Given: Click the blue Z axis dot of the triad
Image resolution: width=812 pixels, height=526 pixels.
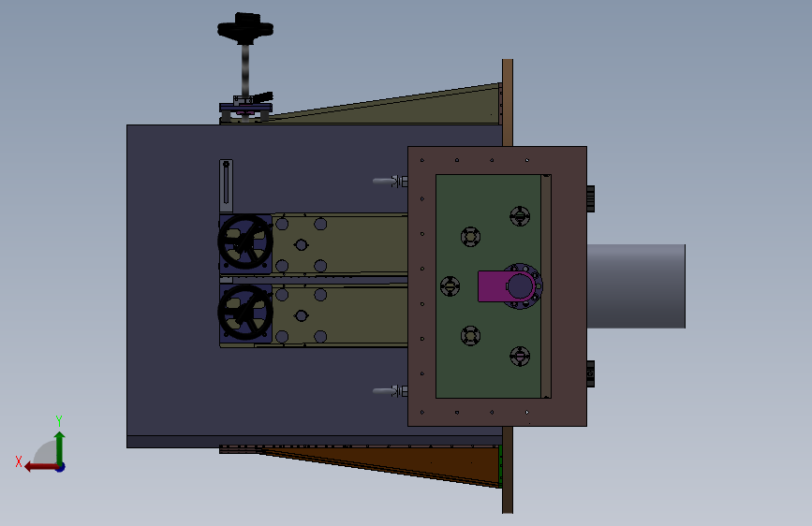Looking at the screenshot, I should pos(61,467).
